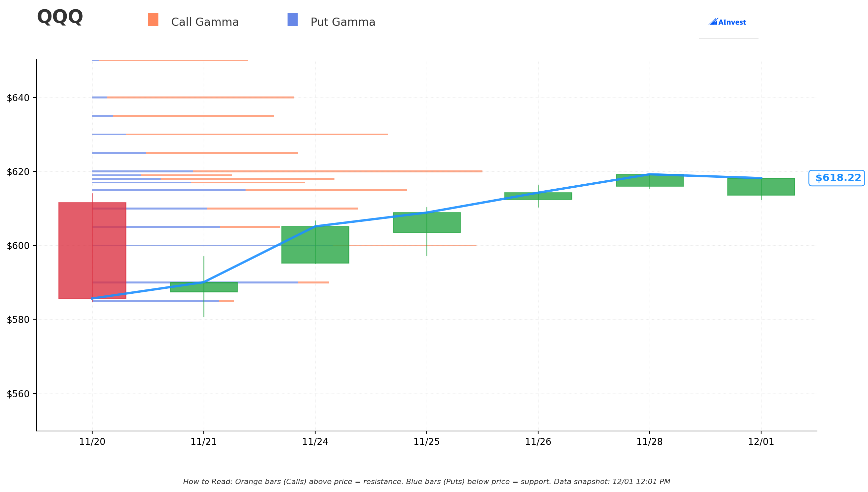Click the How to Read footnote text
This screenshot has height=492, width=868.
coord(427,481)
